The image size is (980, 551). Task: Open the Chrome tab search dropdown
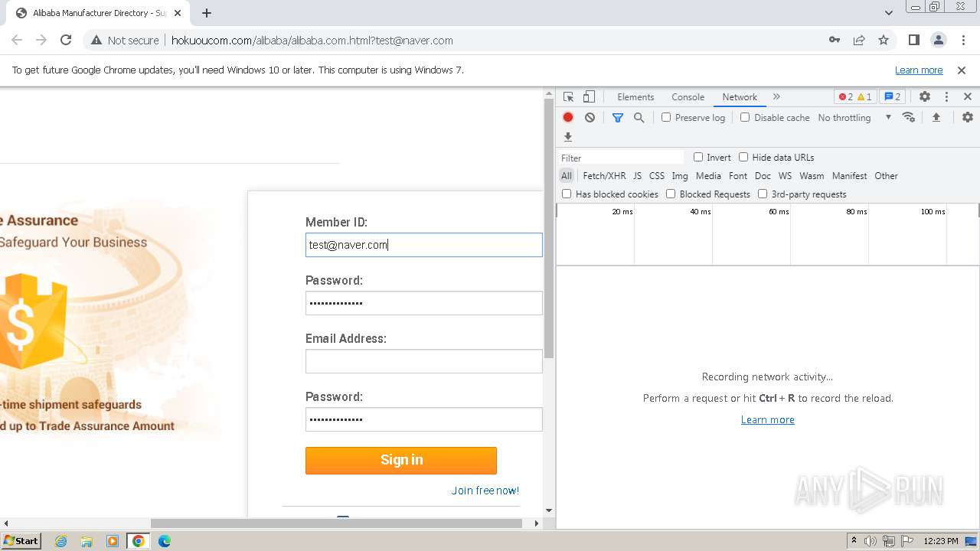[x=889, y=13]
